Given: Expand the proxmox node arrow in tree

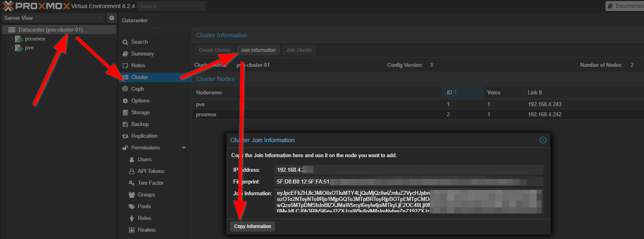Looking at the screenshot, I should [12, 39].
